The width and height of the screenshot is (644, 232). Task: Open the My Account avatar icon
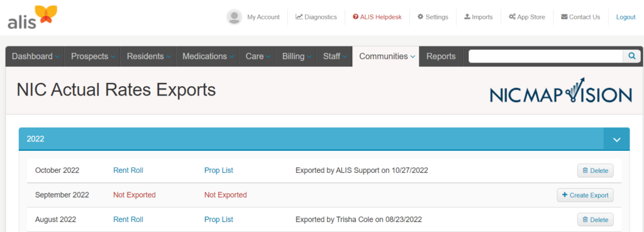click(234, 17)
